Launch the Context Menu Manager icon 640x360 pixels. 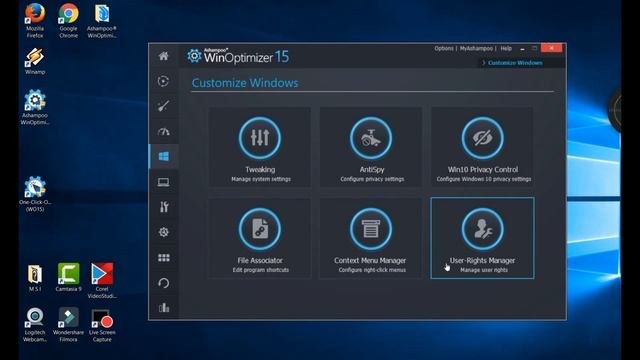(371, 229)
